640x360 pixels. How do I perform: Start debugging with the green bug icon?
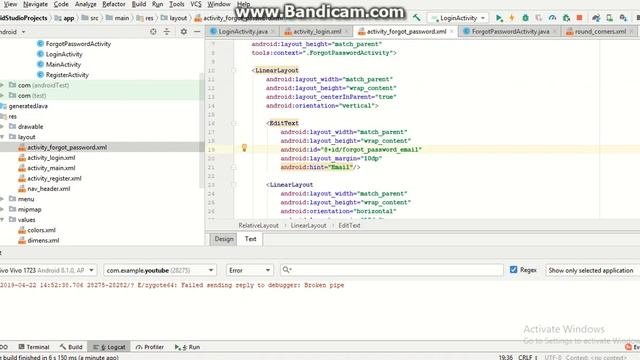525,18
